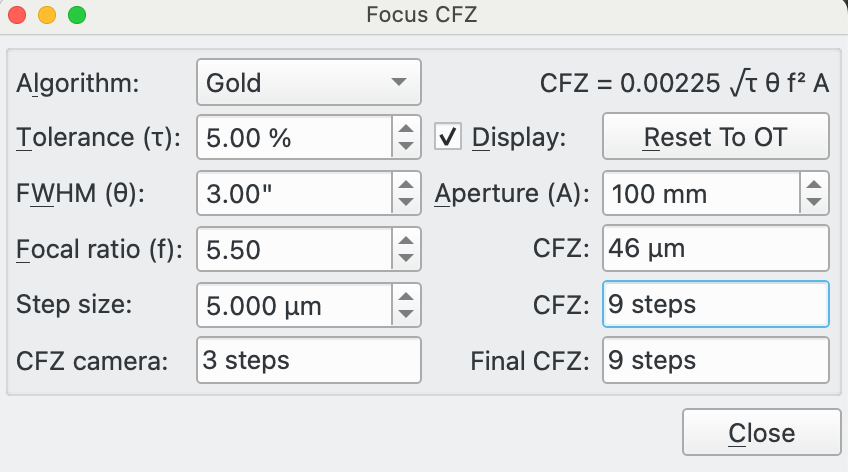Screen dimensions: 848x472
Task: Increase Focal ratio with up arrow
Action: [405, 239]
